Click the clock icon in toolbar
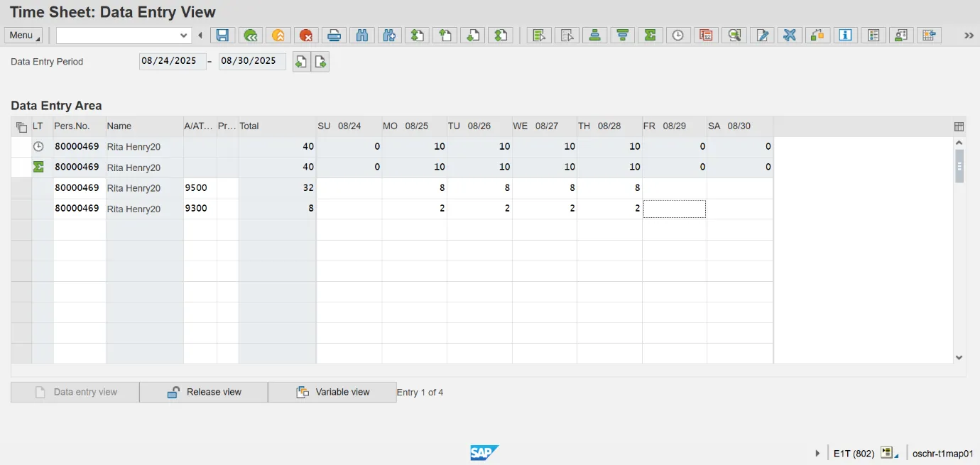 click(x=678, y=35)
